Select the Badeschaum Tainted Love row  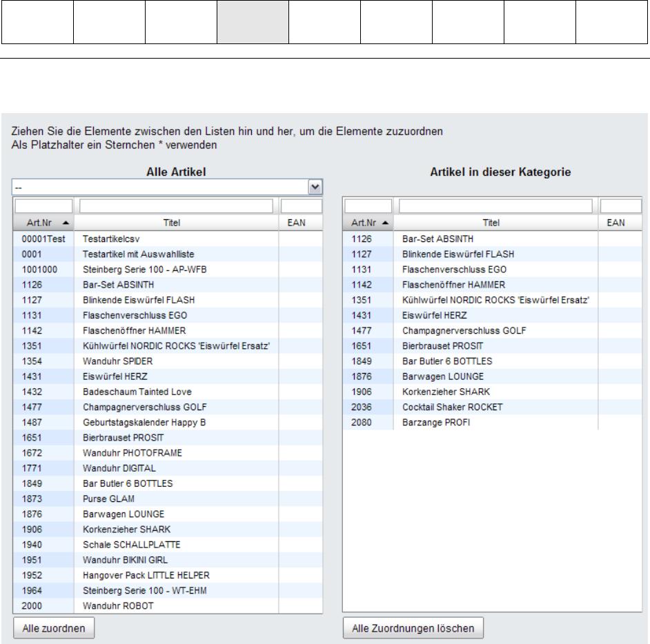168,392
